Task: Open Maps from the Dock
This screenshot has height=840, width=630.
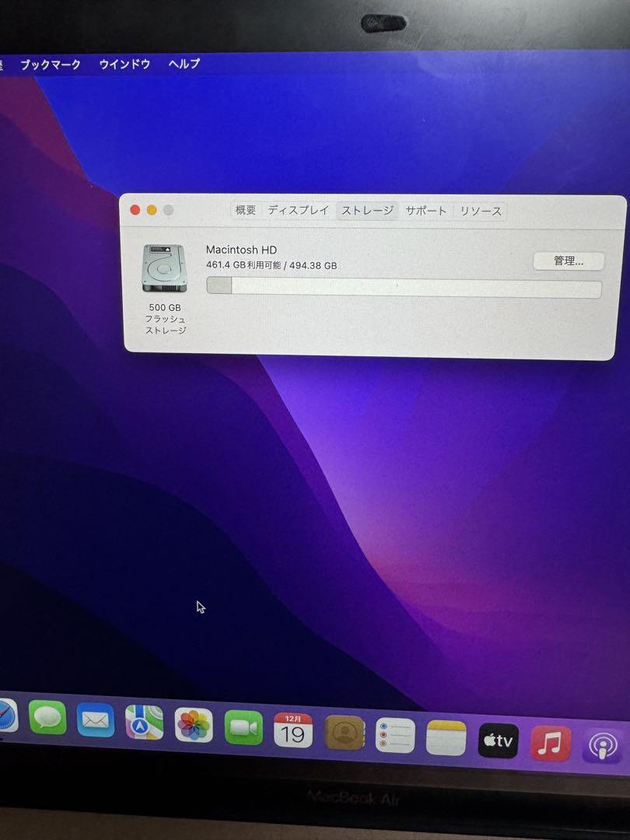Action: click(x=144, y=722)
